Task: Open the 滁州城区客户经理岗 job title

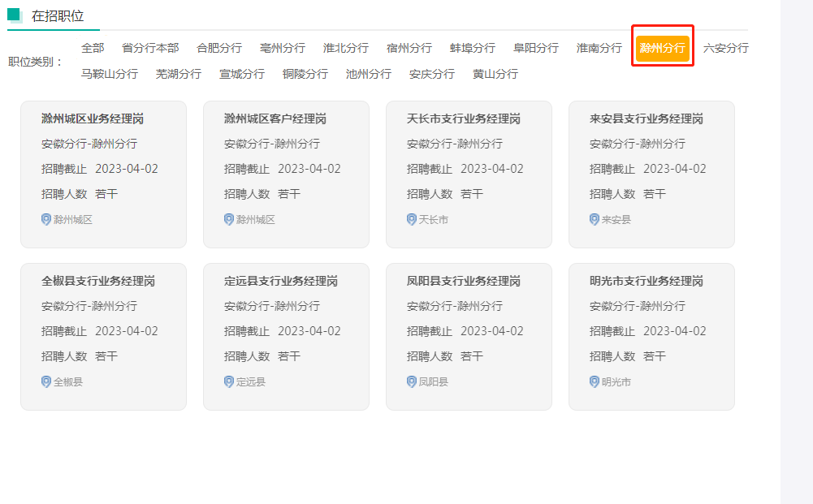Action: pyautogui.click(x=275, y=119)
